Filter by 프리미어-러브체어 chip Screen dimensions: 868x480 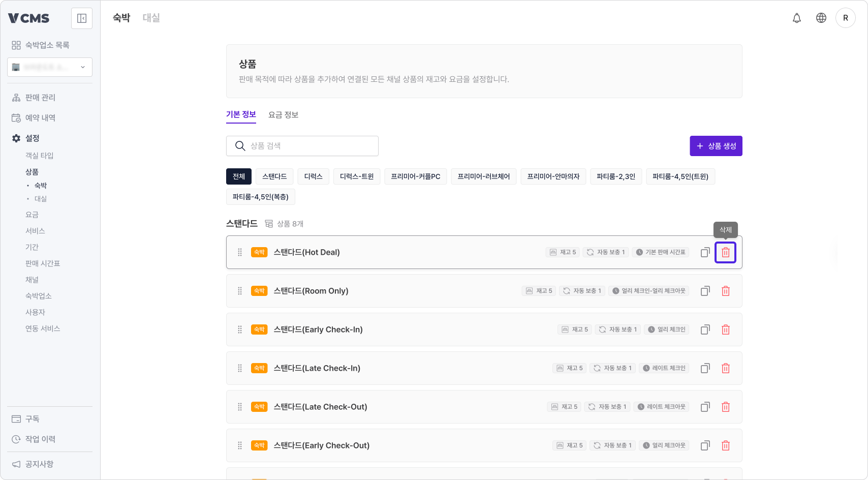pyautogui.click(x=484, y=176)
